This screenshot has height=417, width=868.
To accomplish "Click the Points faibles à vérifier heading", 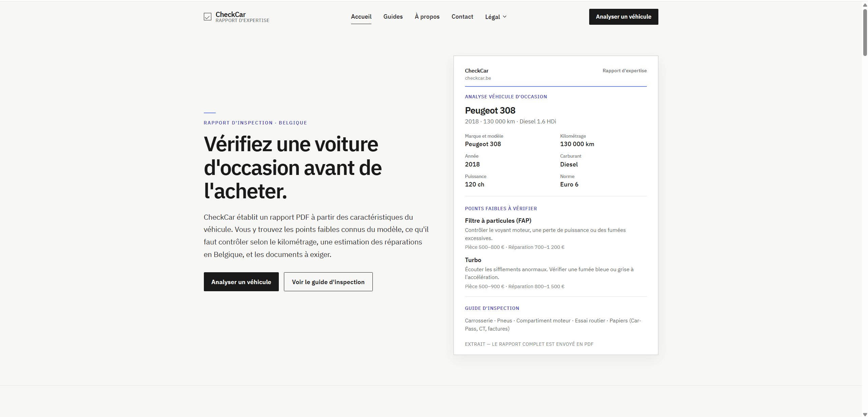I will (x=501, y=209).
